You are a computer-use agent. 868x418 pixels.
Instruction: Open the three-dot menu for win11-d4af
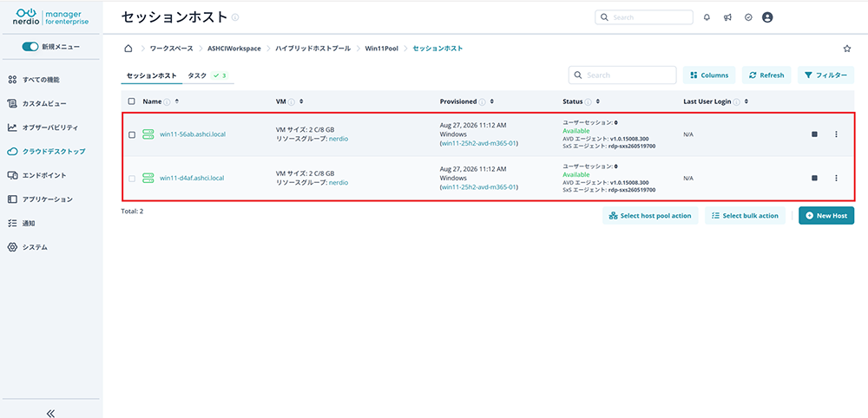click(x=836, y=178)
